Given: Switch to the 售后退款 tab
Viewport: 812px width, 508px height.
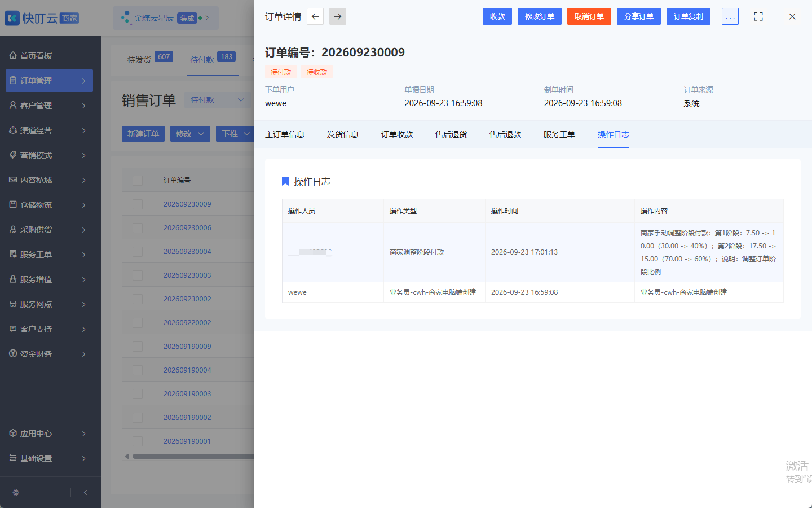Looking at the screenshot, I should (x=505, y=134).
